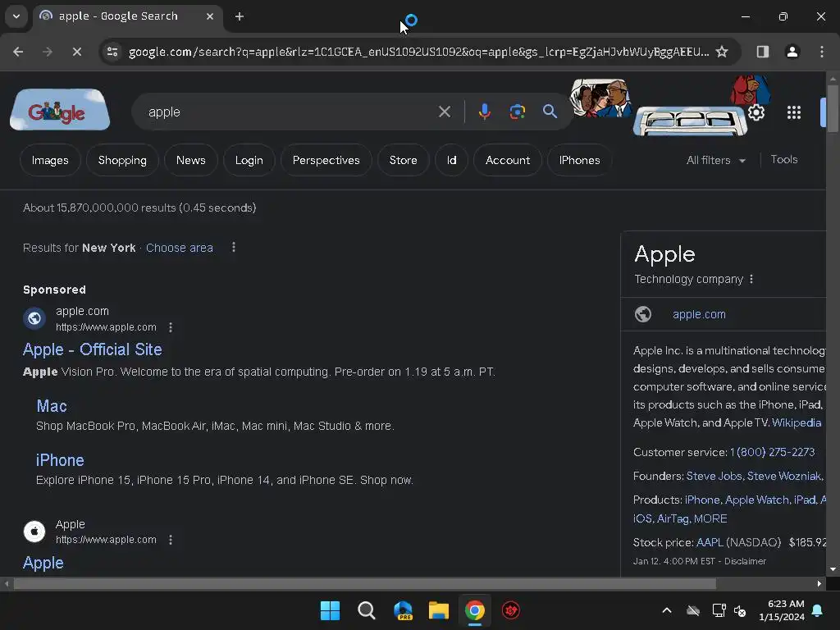Click Chrome taskbar icon
Image resolution: width=840 pixels, height=630 pixels.
(x=475, y=610)
